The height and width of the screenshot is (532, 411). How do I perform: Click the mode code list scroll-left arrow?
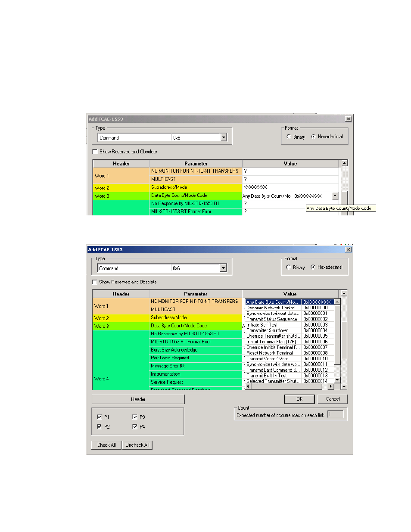[x=248, y=386]
